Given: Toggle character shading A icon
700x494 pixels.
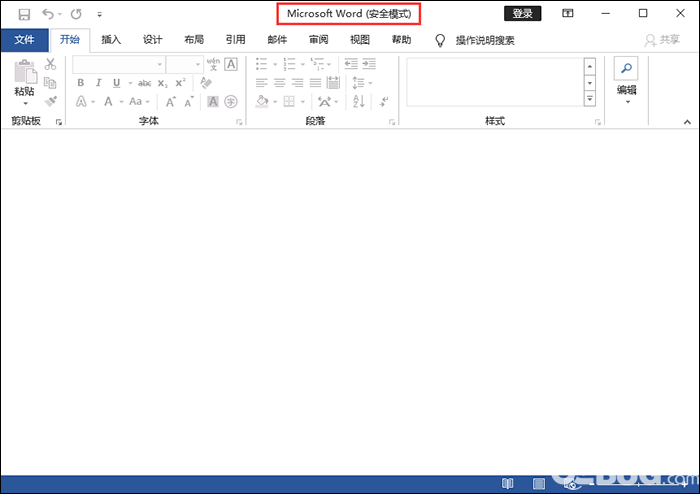Looking at the screenshot, I should click(213, 102).
